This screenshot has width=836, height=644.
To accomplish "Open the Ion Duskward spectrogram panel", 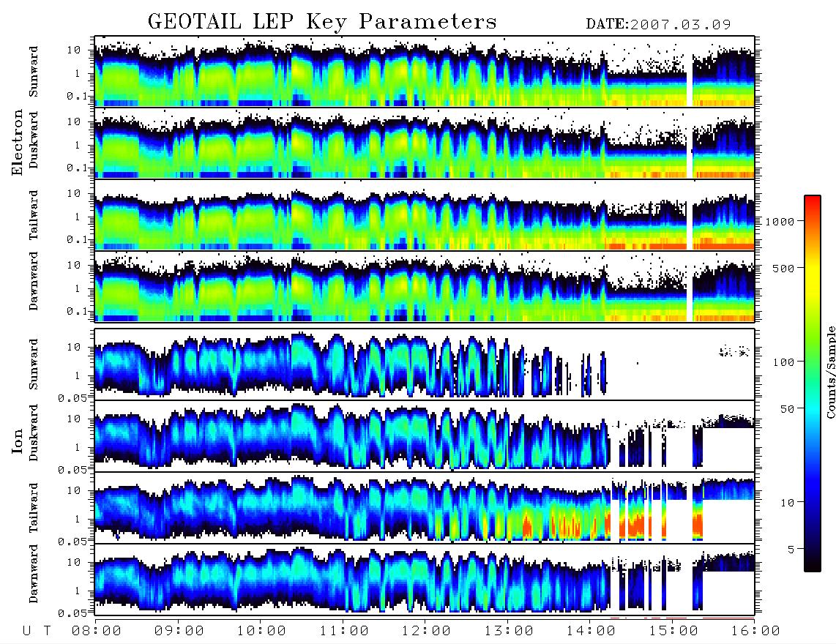I will 425,436.
